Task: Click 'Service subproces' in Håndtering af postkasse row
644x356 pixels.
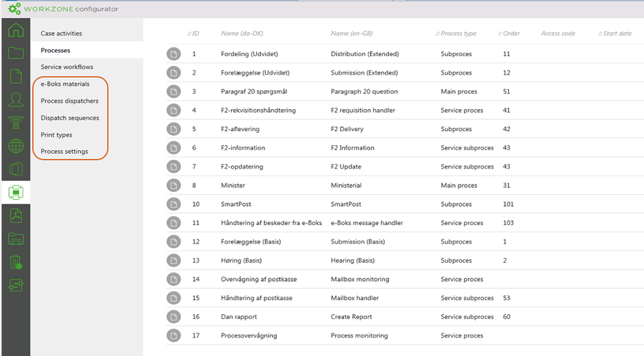Action: pyautogui.click(x=467, y=298)
